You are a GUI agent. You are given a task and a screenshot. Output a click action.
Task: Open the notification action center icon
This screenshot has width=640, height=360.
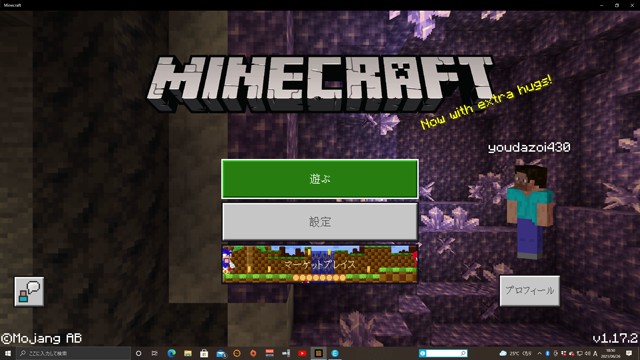(629, 353)
